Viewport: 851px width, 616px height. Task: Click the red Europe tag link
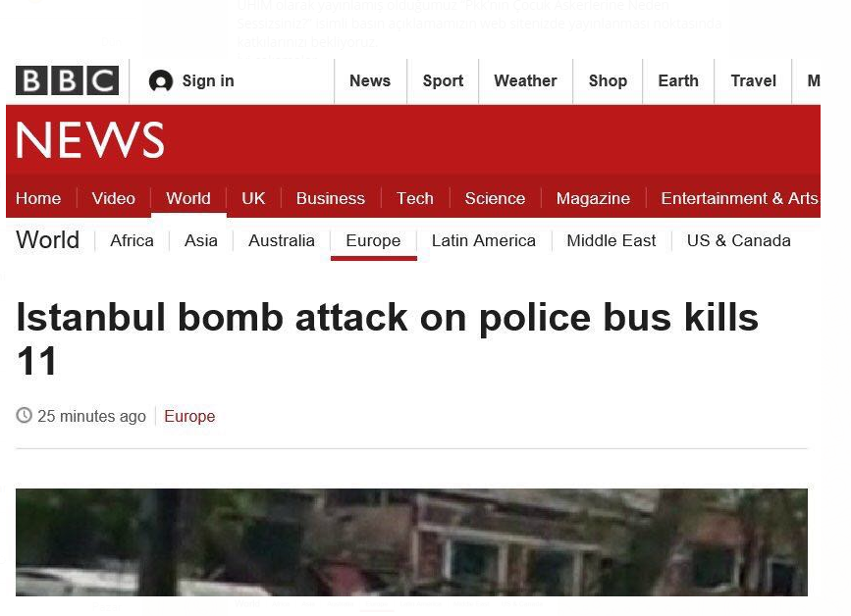[x=189, y=417]
